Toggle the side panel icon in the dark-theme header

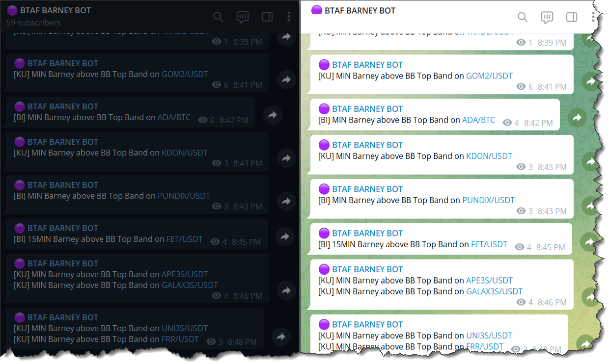pyautogui.click(x=267, y=17)
